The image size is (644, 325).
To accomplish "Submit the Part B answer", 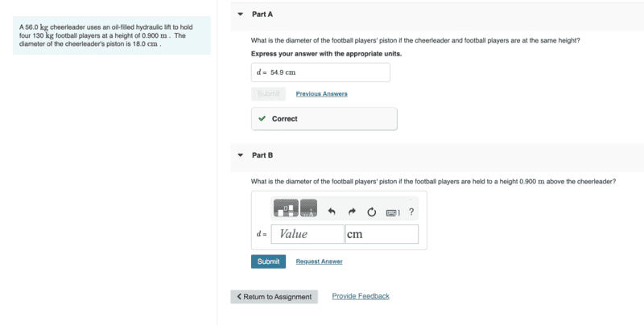I will click(268, 261).
